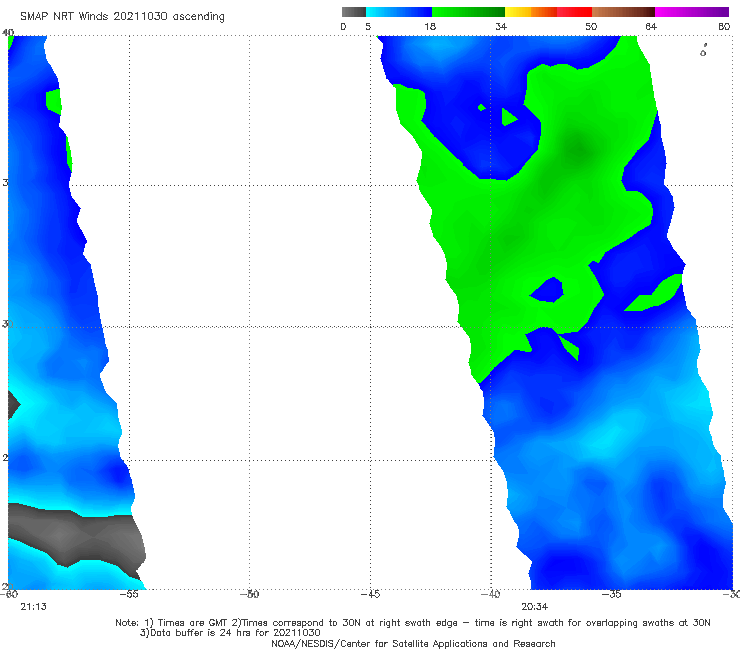Click the '30' latitude axis label
The height and width of the screenshot is (650, 740).
coord(7,324)
